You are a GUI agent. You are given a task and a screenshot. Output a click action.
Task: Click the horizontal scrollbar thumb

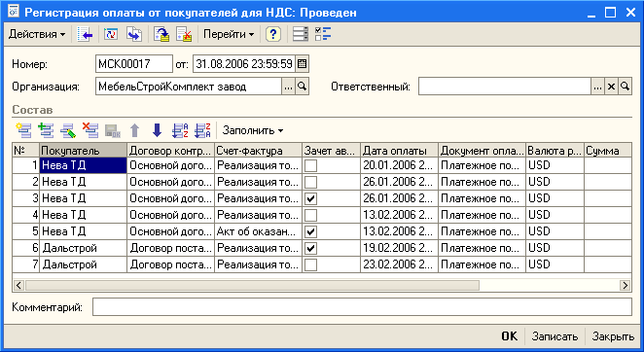point(252,285)
